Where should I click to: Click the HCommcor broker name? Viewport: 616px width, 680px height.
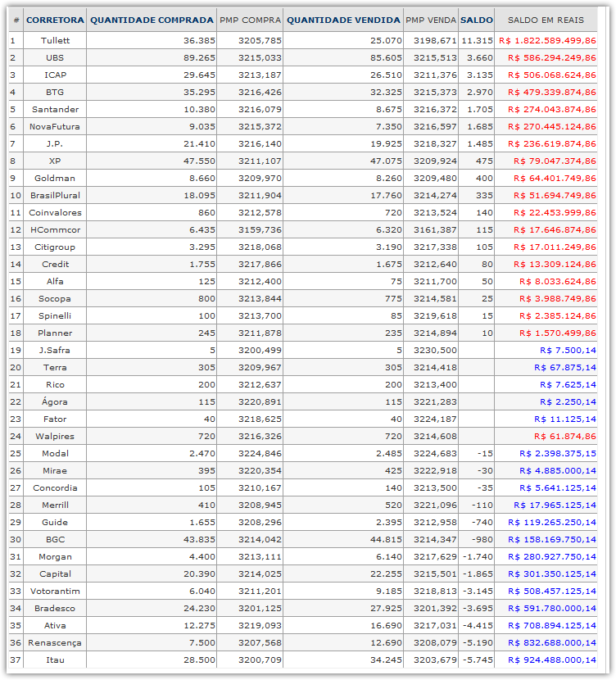tap(55, 230)
